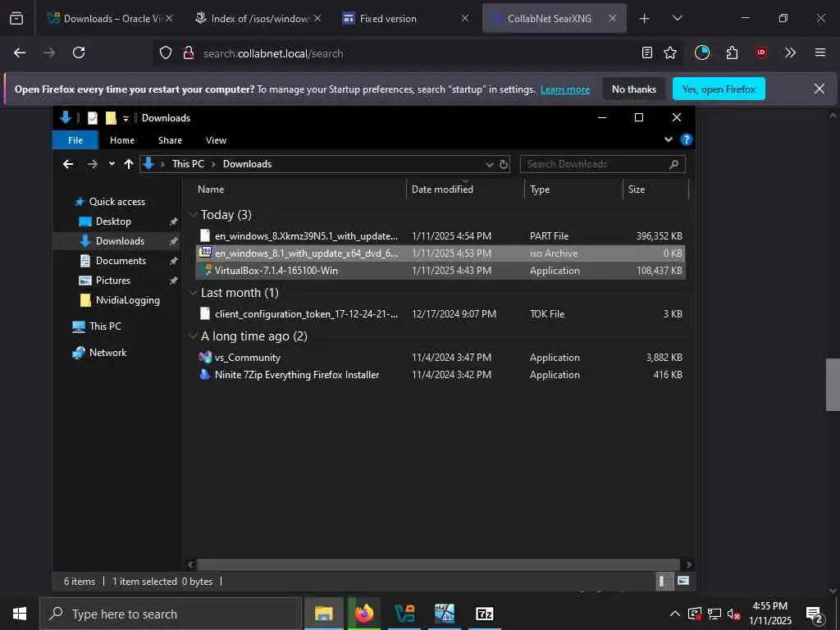Show hidden system tray icons

point(675,614)
